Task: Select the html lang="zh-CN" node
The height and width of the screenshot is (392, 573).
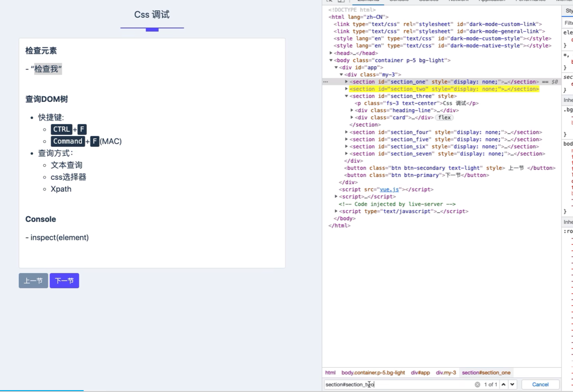Action: tap(359, 17)
